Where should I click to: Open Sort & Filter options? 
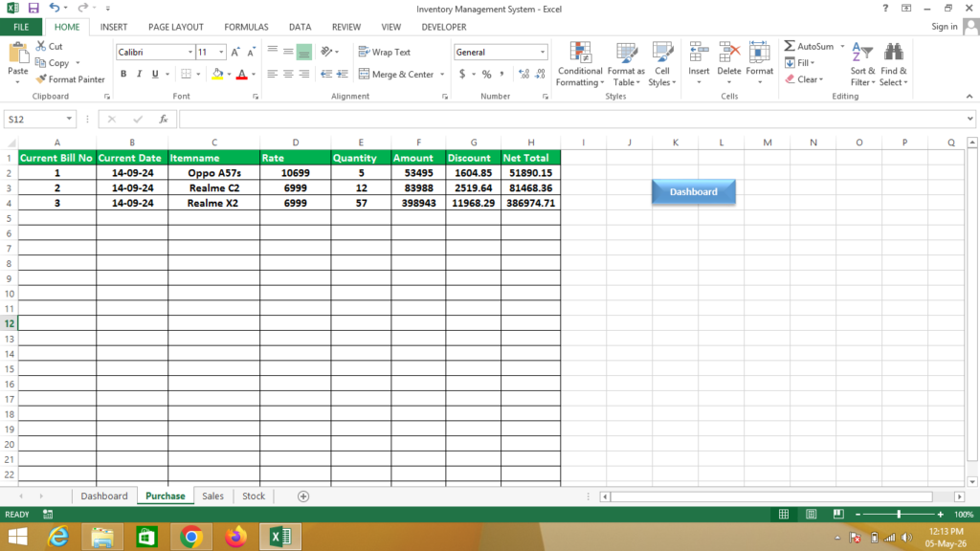click(x=862, y=64)
